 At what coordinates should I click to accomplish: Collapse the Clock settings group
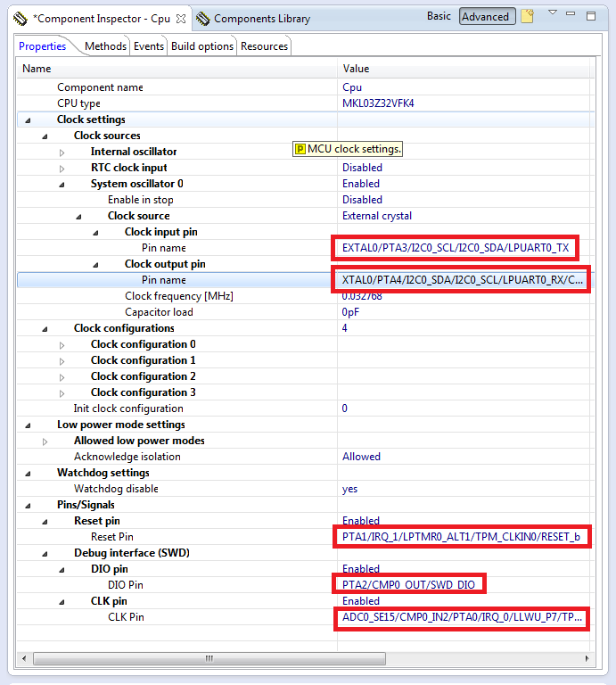[x=28, y=120]
